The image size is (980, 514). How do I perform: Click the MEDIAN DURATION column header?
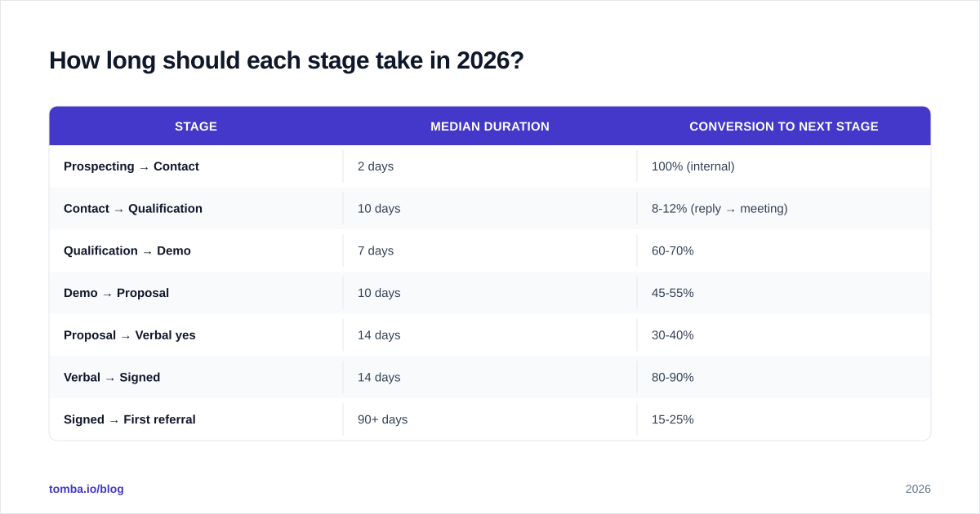tap(490, 126)
